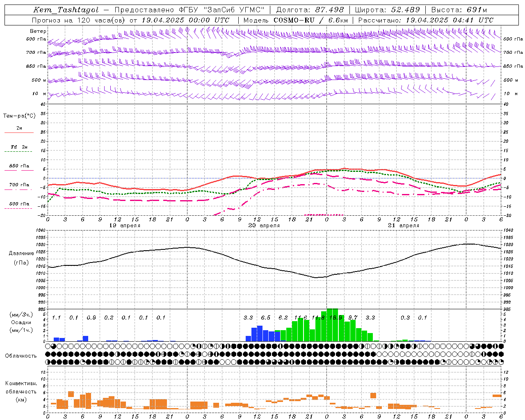Click the elevation text Высота: 691м

[459, 10]
